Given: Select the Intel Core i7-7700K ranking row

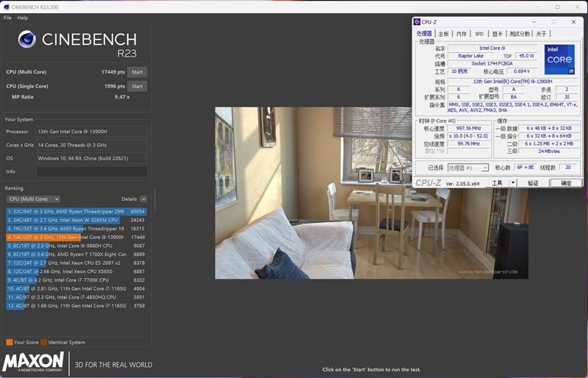Looking at the screenshot, I should click(x=76, y=280).
